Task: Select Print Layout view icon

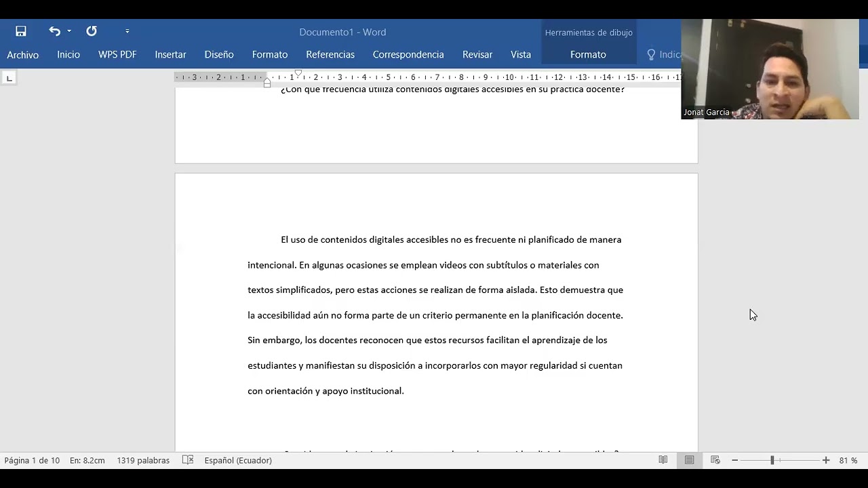Action: pos(689,460)
